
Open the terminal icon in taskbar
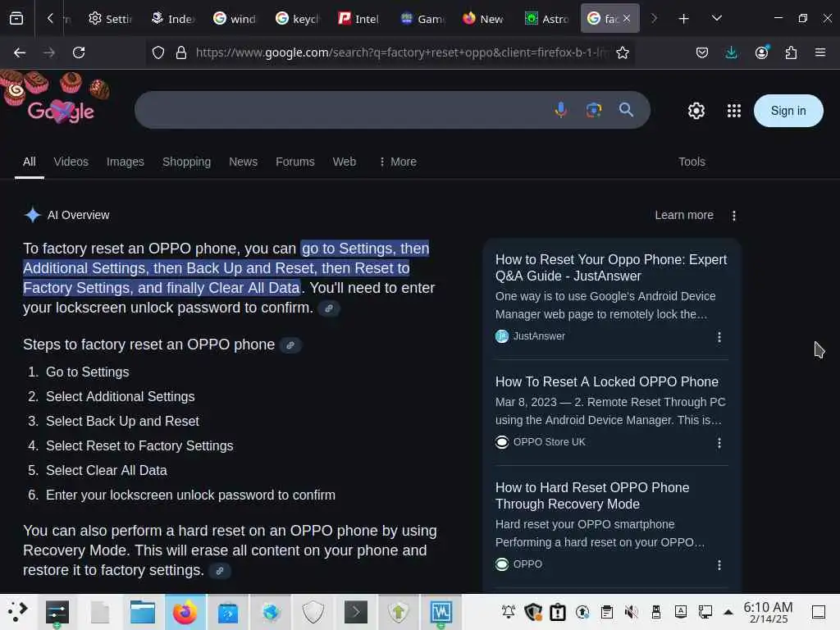click(x=356, y=612)
